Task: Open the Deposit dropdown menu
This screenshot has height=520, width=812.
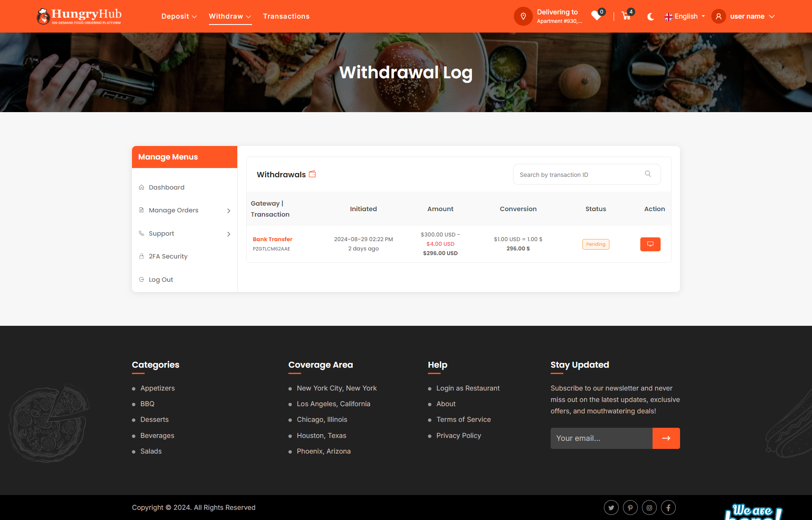Action: (x=179, y=16)
